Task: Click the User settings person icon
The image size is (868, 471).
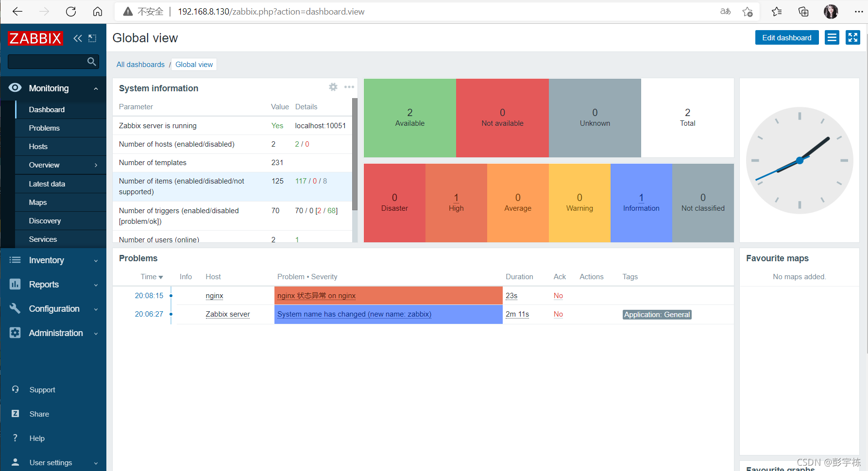Action: coord(16,462)
